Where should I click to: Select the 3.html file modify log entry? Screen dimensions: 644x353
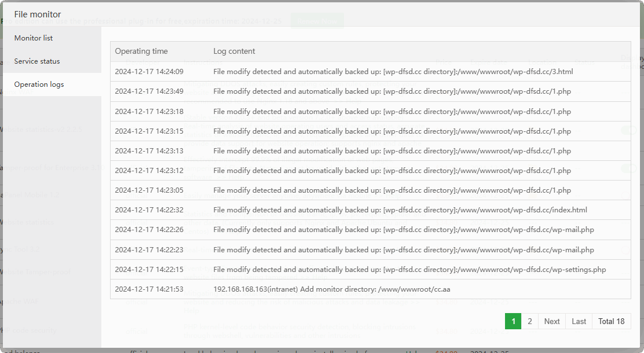[393, 72]
